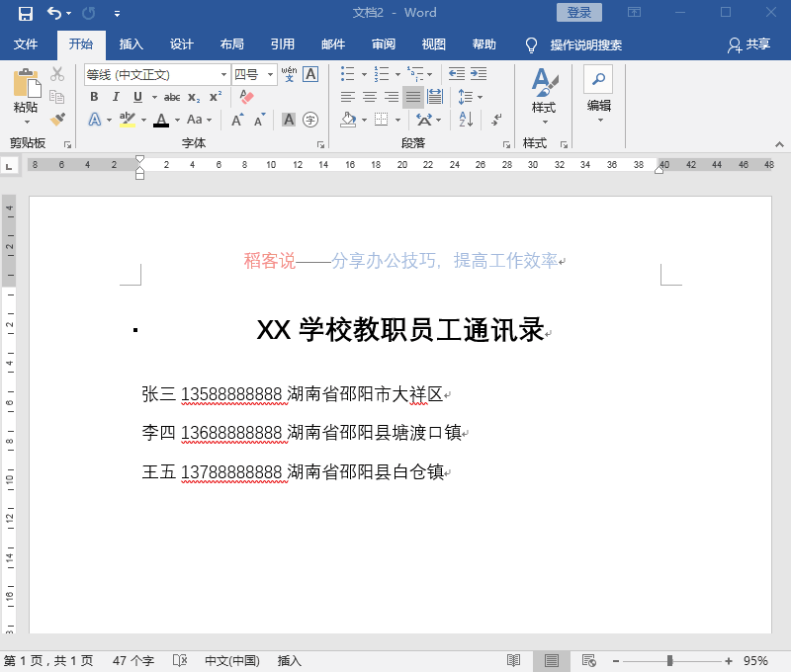Click the 登录 button
Screen dimensions: 791x672
click(579, 12)
